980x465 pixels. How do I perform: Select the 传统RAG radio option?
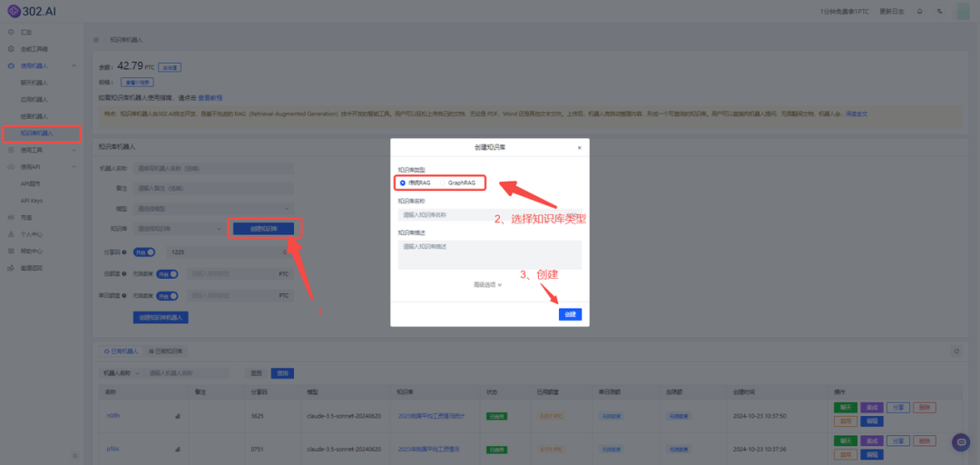[x=416, y=183]
